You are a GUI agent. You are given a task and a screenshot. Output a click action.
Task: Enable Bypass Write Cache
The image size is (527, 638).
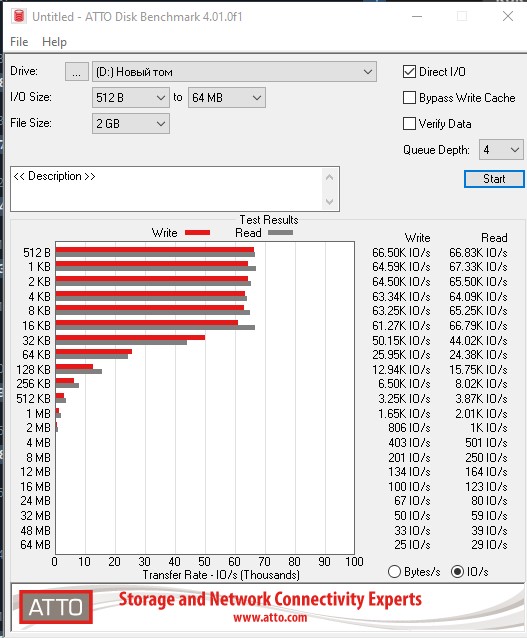coord(409,98)
